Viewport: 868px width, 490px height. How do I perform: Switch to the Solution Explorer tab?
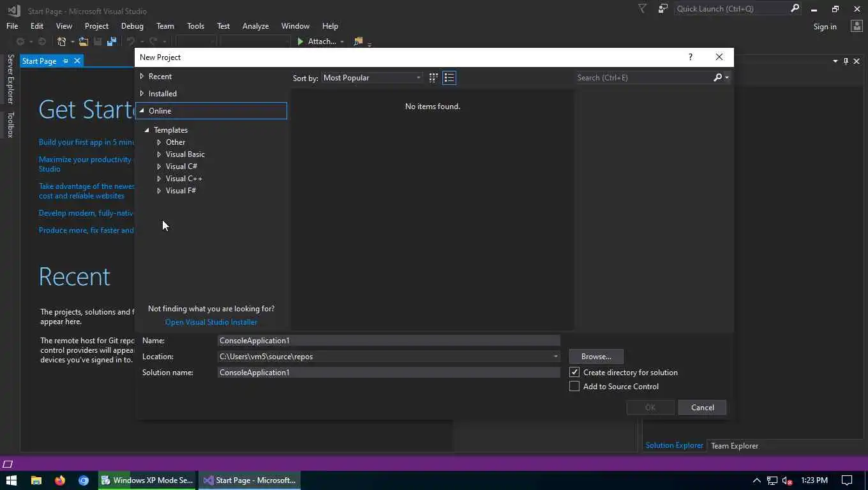tap(674, 446)
